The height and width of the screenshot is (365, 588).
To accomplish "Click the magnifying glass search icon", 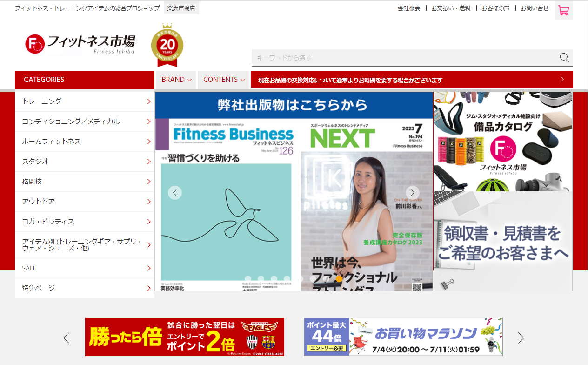I will pyautogui.click(x=564, y=58).
